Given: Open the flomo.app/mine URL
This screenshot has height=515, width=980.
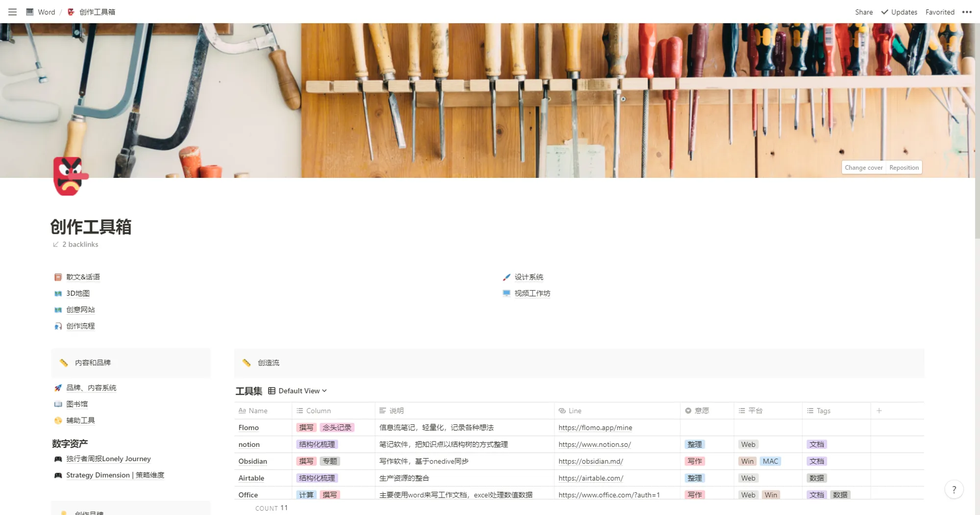Looking at the screenshot, I should tap(595, 427).
